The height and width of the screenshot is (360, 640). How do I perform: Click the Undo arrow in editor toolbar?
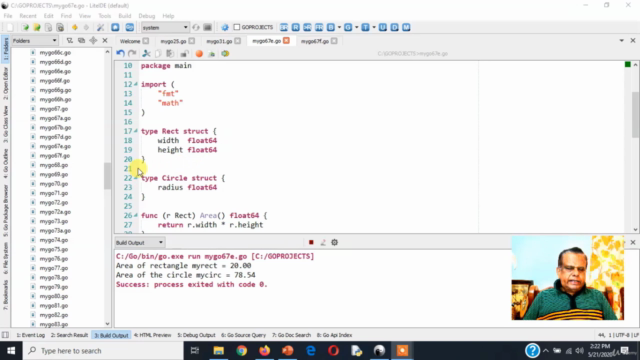pos(120,53)
